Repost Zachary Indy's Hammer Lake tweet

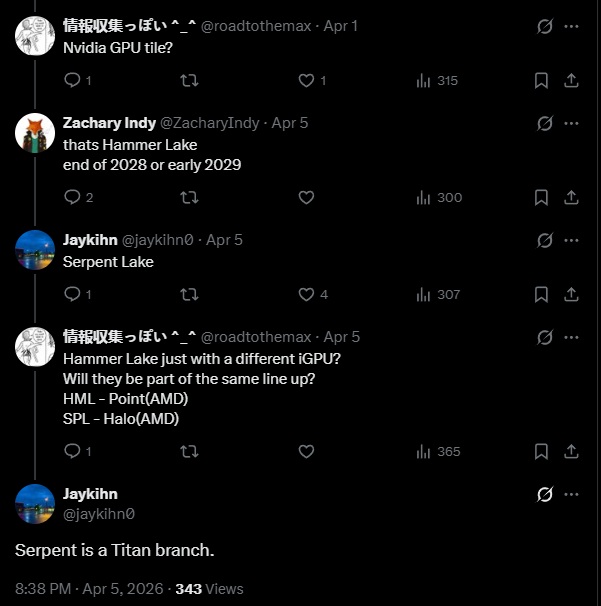188,198
